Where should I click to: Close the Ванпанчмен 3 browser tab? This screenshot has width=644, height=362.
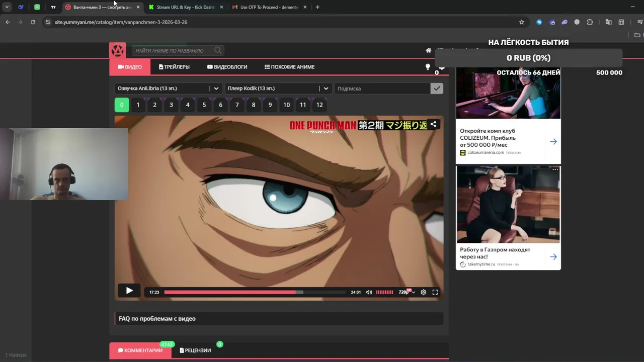[138, 7]
